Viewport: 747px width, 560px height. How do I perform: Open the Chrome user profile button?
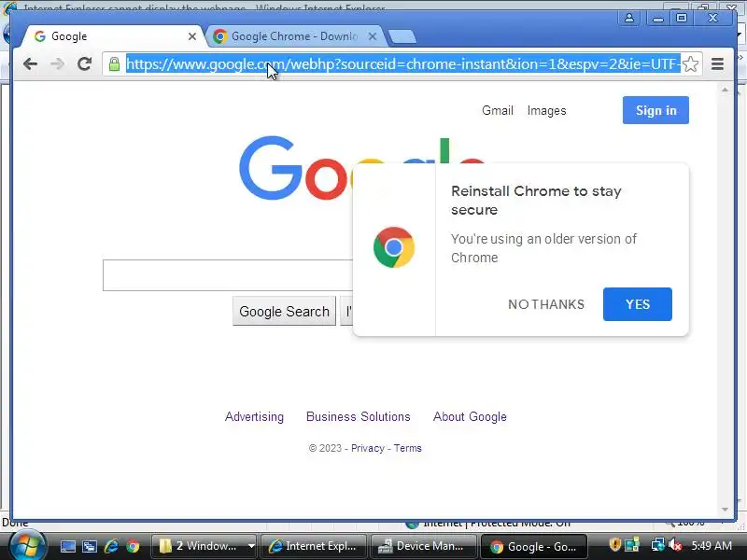629,19
